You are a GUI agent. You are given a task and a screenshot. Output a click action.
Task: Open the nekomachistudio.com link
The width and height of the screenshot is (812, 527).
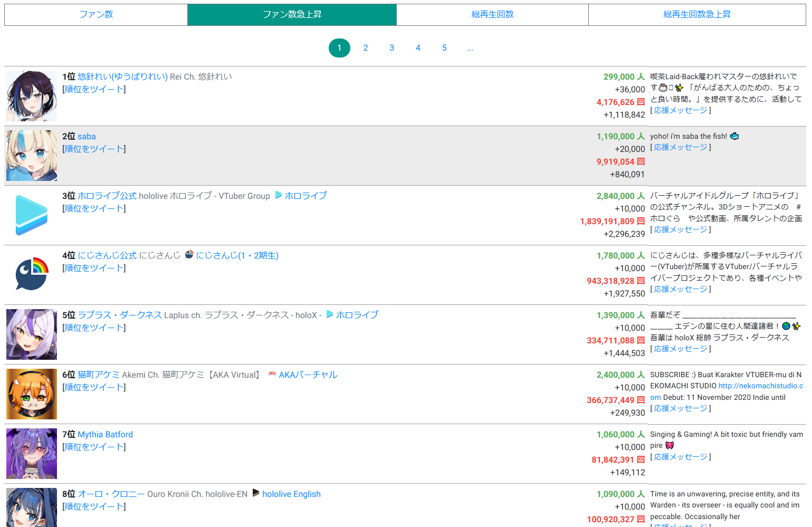[x=761, y=386]
